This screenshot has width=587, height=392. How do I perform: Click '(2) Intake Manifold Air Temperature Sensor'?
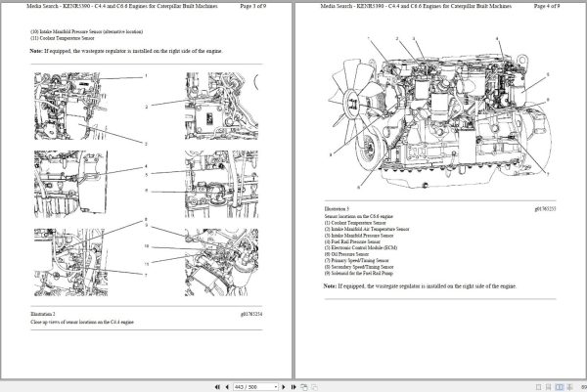pos(367,229)
